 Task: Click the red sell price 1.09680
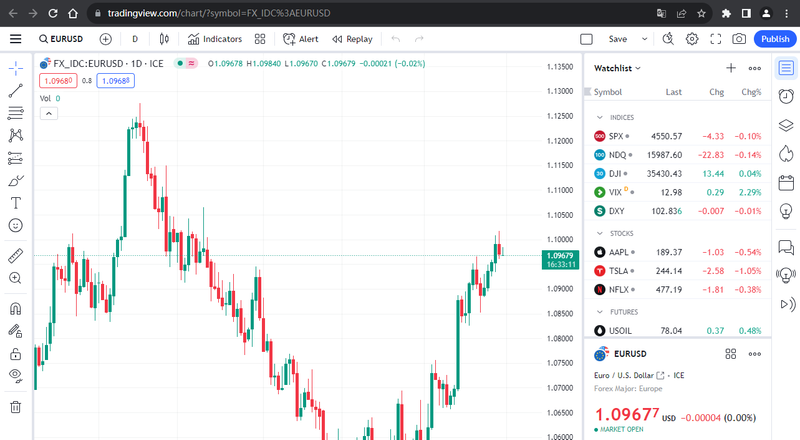(58, 81)
